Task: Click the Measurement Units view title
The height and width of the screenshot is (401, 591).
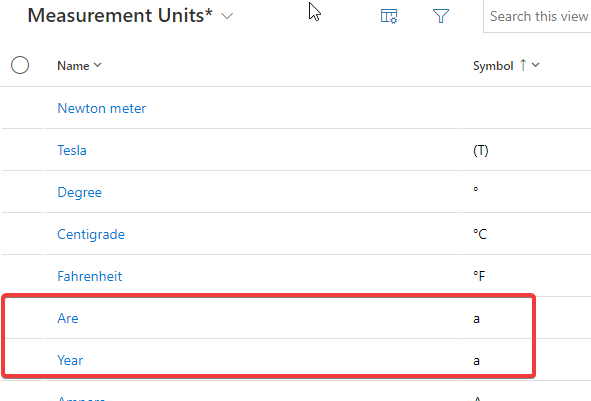Action: click(120, 16)
